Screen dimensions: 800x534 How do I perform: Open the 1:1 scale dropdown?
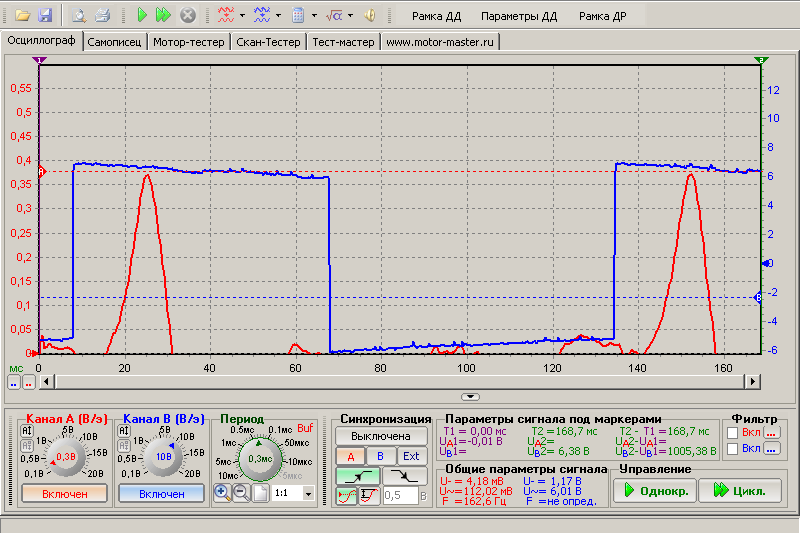(x=308, y=493)
